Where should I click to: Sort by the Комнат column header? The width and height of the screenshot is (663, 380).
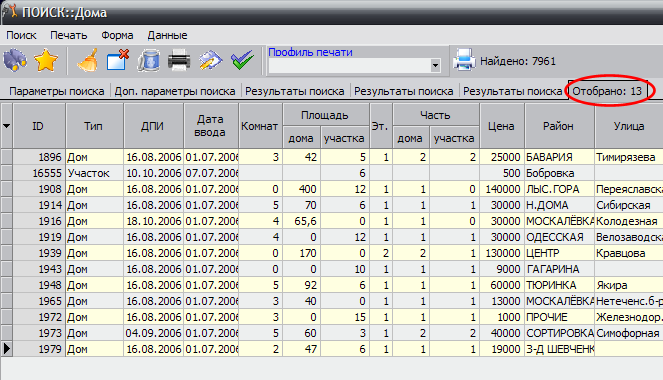tap(260, 126)
